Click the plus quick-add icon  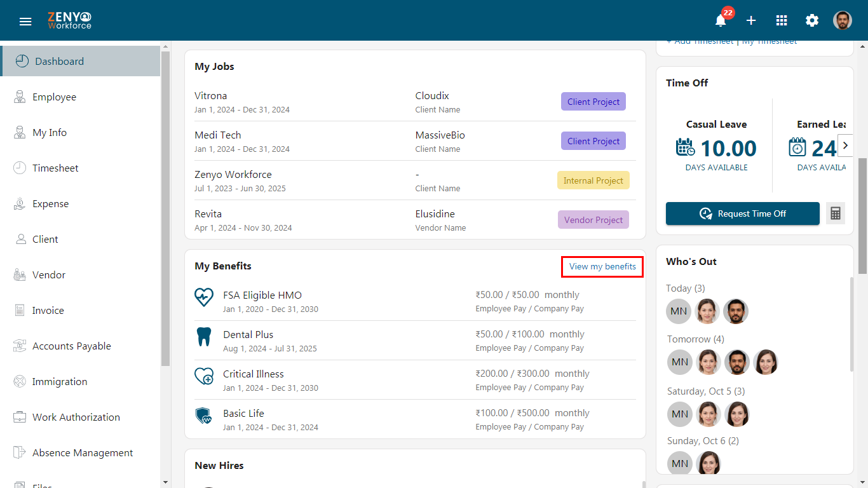(x=751, y=20)
